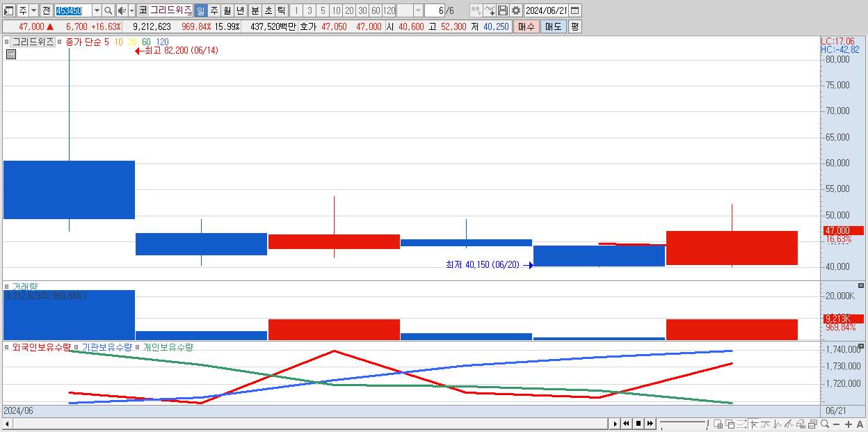Open the custom interval dropdown arrow
The width and height of the screenshot is (868, 432).
(x=418, y=10)
